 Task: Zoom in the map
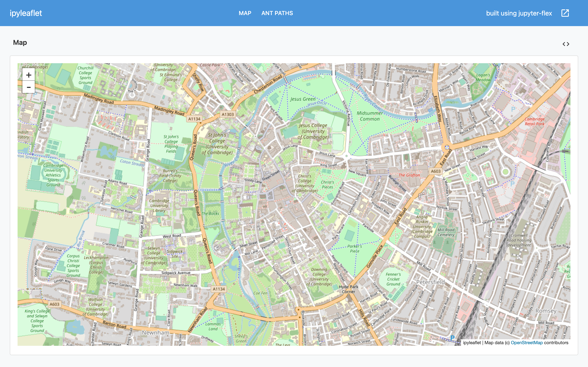click(29, 75)
